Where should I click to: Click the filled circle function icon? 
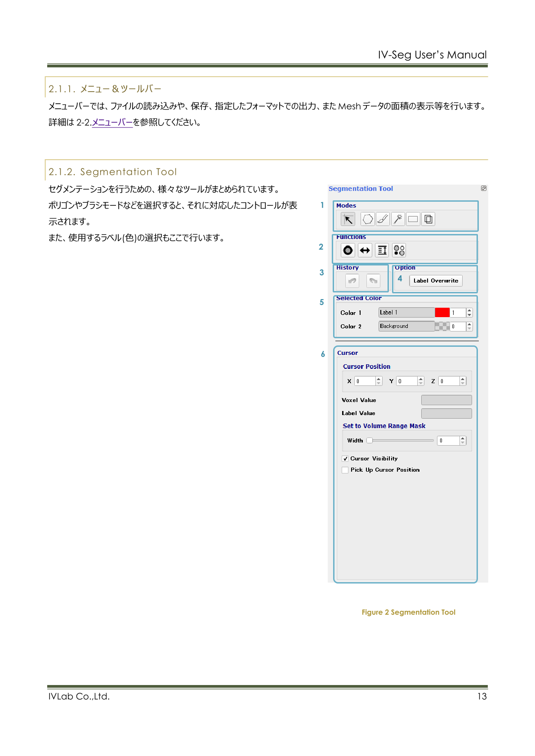click(x=348, y=250)
